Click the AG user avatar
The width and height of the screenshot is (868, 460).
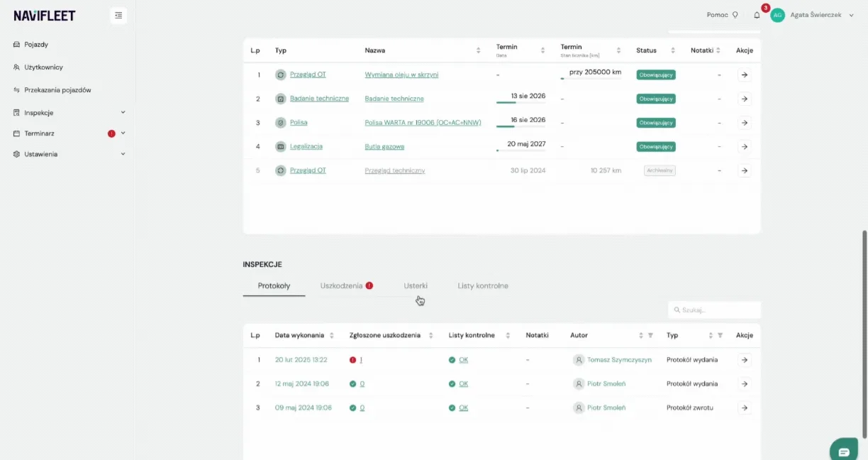[x=778, y=15]
